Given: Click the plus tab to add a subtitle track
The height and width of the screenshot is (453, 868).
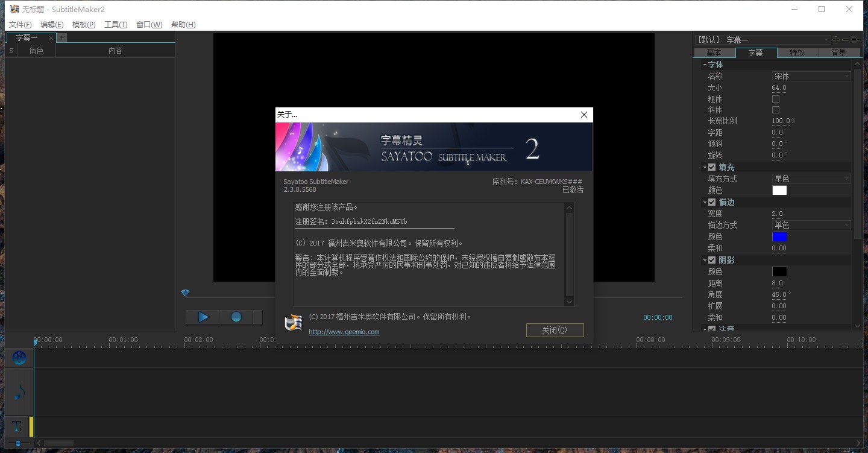Looking at the screenshot, I should click(x=61, y=37).
